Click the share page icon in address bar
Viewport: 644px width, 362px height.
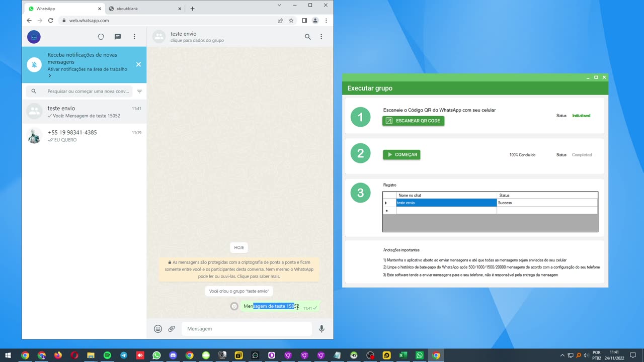coord(280,21)
